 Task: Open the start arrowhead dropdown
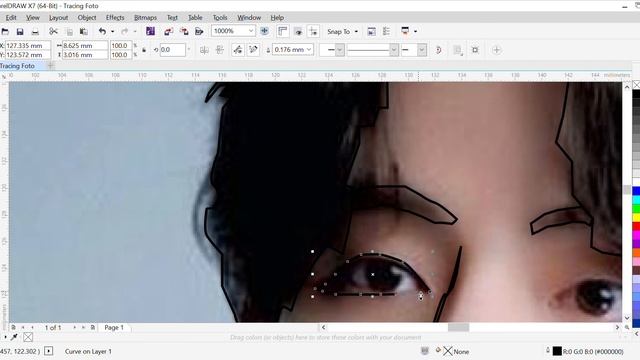pos(340,50)
